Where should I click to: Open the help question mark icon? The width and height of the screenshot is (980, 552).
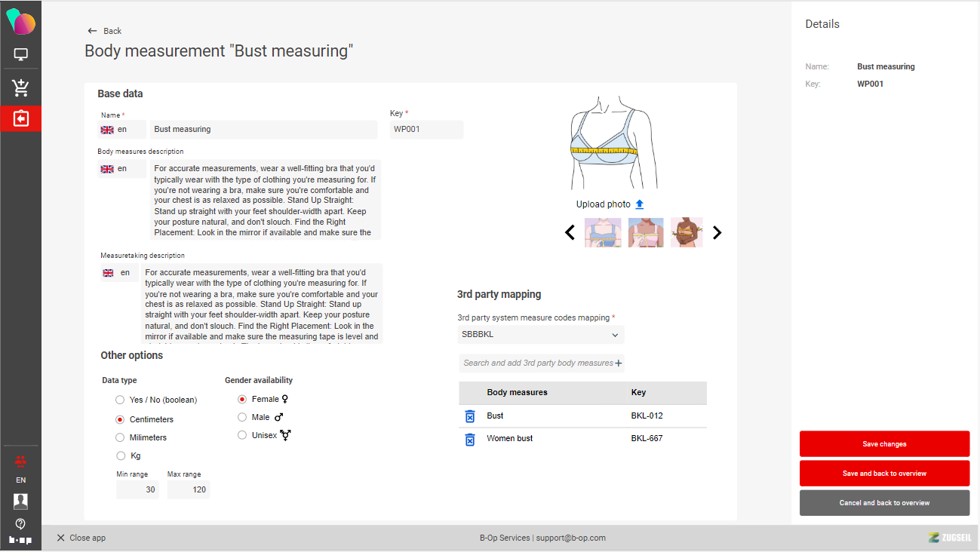(x=20, y=523)
